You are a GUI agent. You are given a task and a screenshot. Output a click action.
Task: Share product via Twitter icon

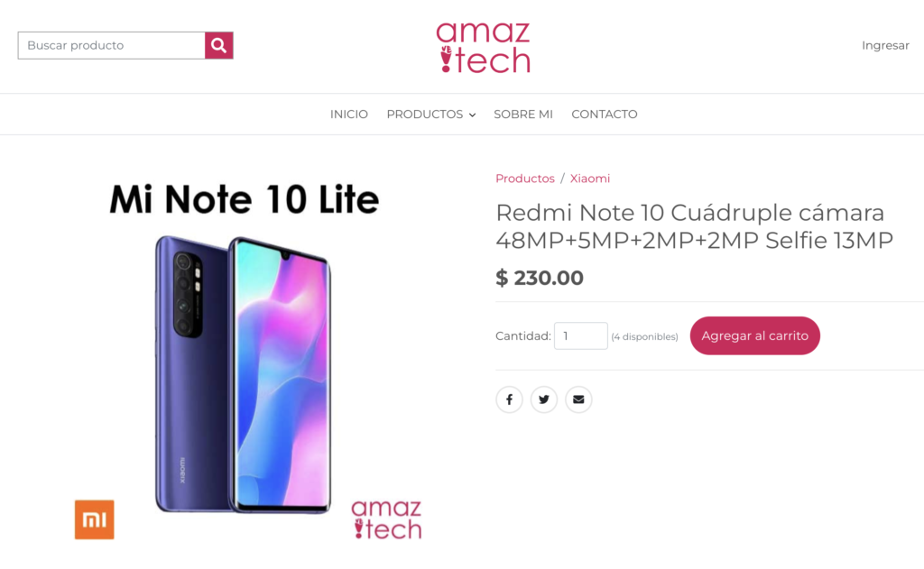[x=544, y=399]
